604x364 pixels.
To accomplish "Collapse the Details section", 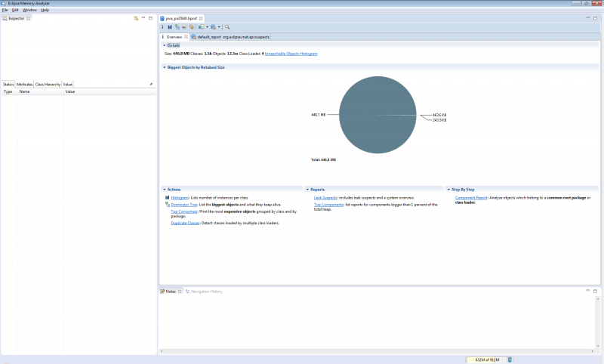I will 165,45.
